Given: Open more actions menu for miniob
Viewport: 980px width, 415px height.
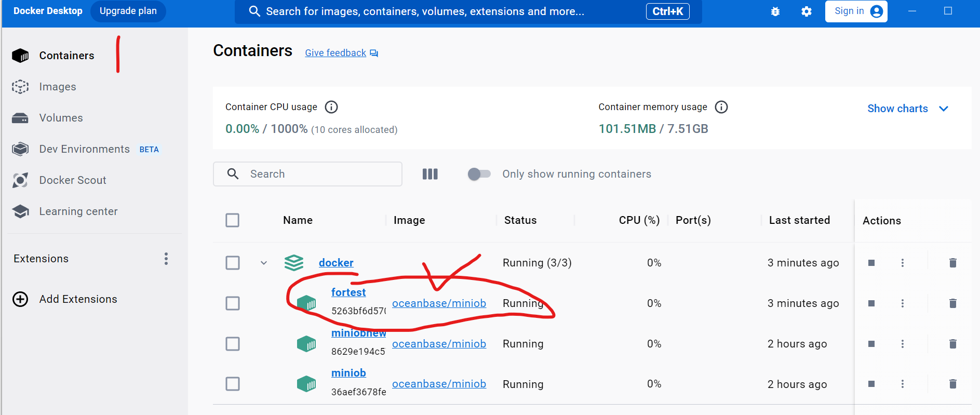Looking at the screenshot, I should point(903,384).
